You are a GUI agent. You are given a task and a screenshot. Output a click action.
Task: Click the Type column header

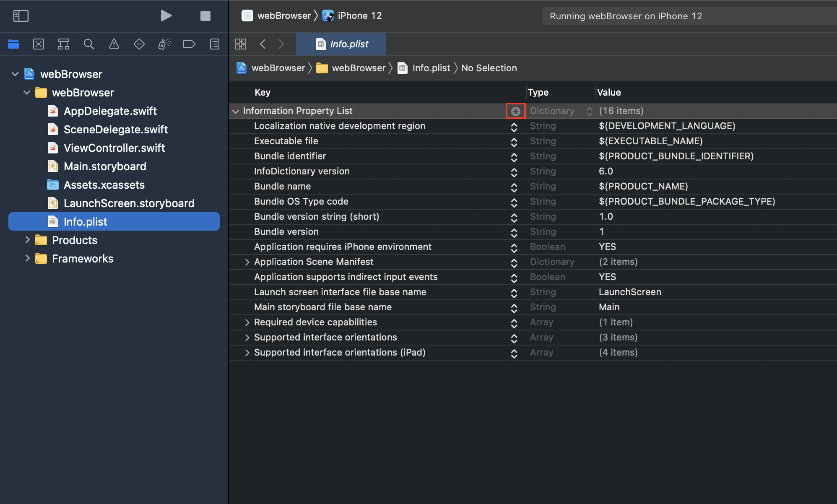point(538,92)
